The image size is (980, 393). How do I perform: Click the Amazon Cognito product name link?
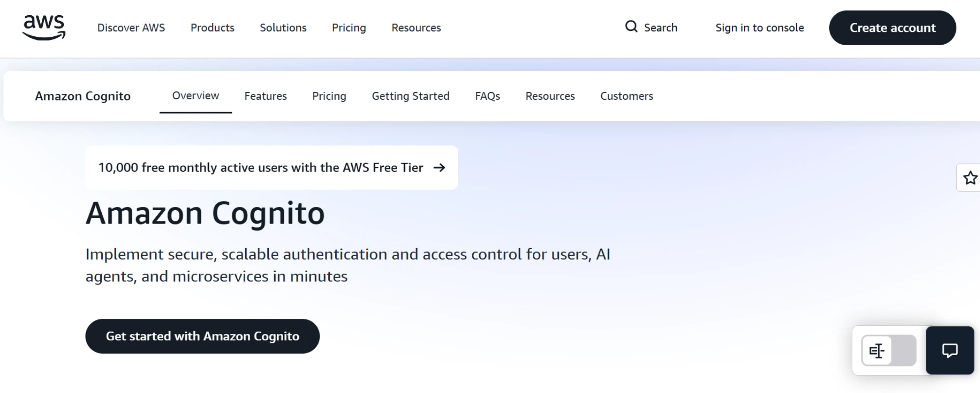(x=83, y=96)
